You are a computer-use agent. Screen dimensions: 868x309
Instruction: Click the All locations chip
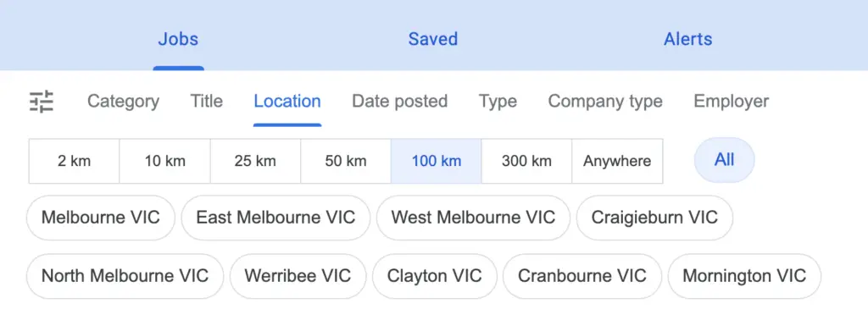point(724,160)
